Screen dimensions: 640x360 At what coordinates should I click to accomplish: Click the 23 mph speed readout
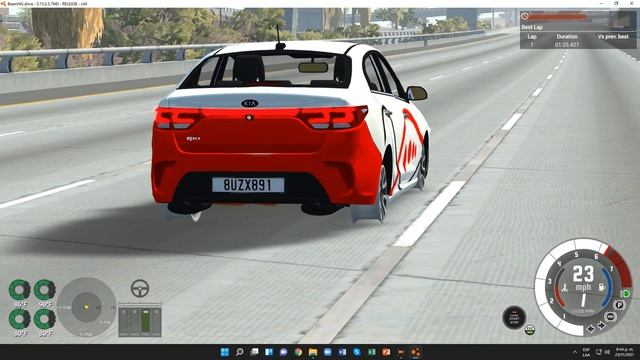point(583,274)
